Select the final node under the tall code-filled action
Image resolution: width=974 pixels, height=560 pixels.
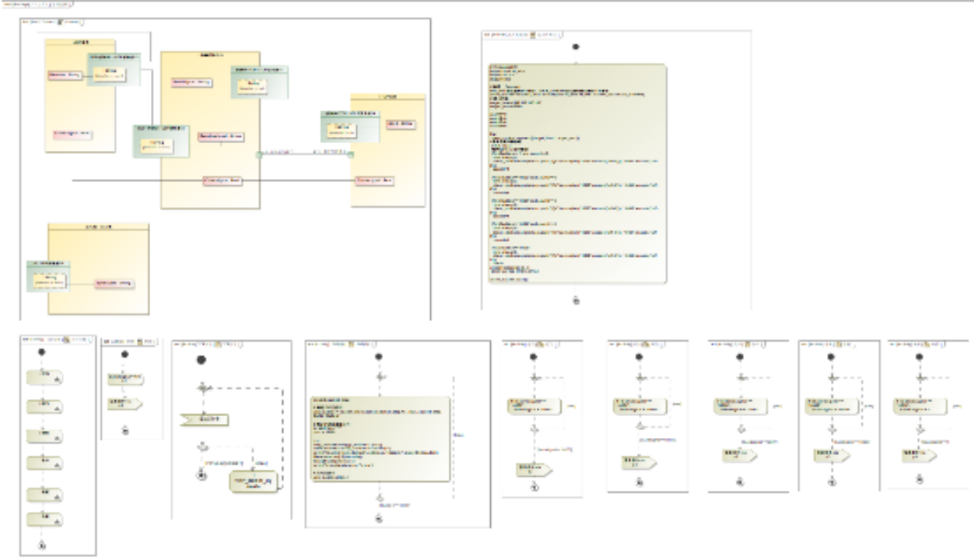point(576,300)
